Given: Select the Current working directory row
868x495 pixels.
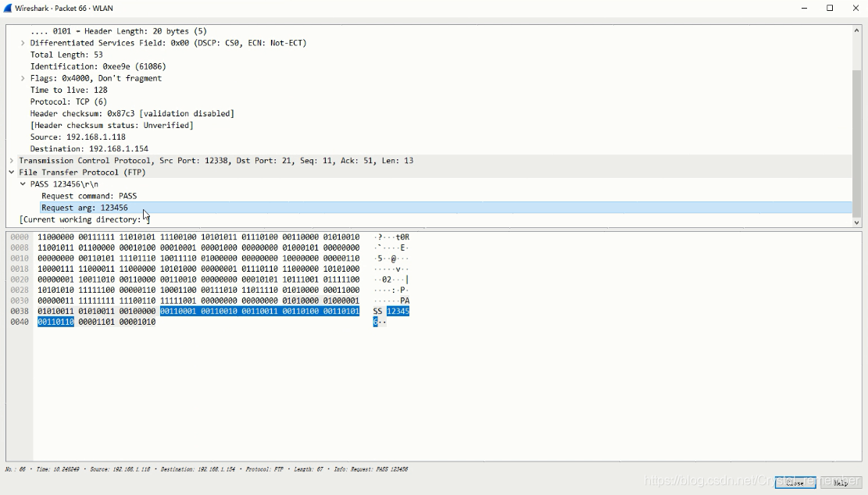Looking at the screenshot, I should tap(84, 219).
